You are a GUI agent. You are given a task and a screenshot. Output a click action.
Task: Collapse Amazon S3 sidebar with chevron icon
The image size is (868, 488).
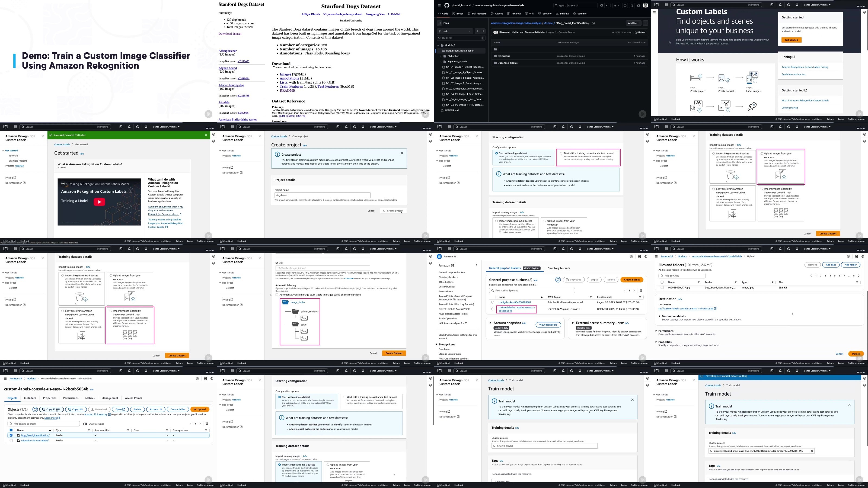tap(476, 265)
